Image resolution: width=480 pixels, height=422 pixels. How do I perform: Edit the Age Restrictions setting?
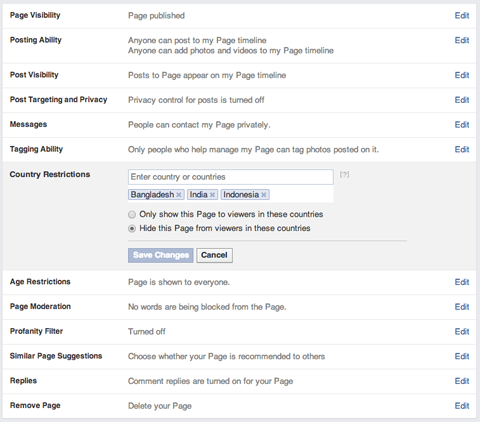point(462,282)
